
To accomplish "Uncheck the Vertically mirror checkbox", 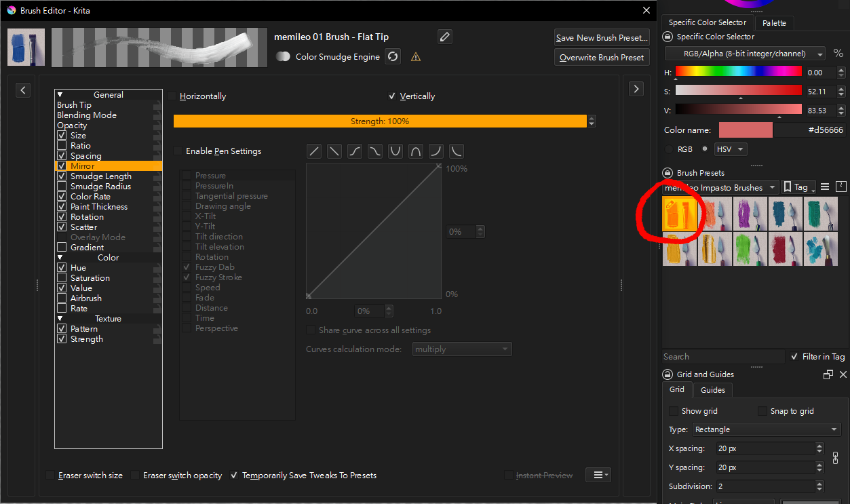I will (392, 96).
